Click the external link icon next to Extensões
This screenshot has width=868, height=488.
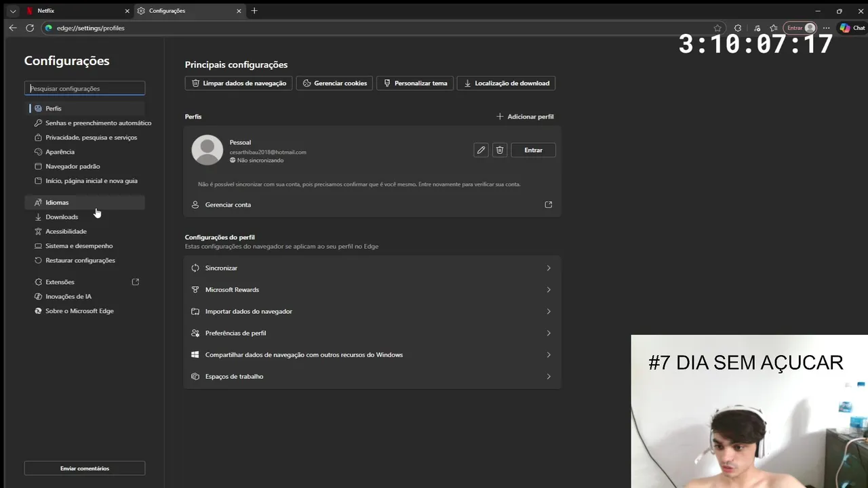pyautogui.click(x=136, y=282)
